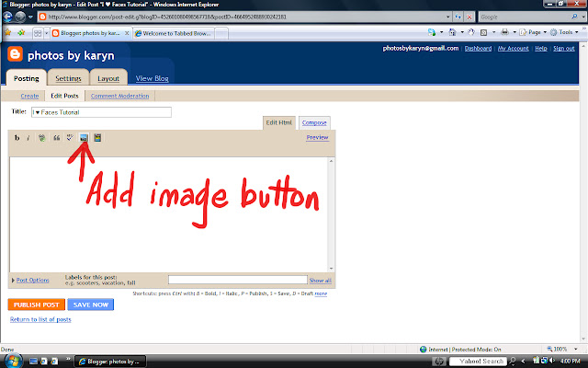Click Show all labels link
Viewport: 588px width, 368px height.
tap(320, 280)
